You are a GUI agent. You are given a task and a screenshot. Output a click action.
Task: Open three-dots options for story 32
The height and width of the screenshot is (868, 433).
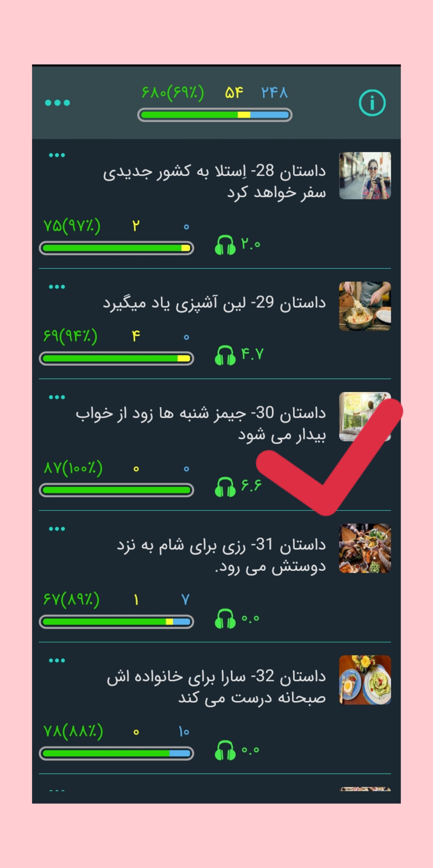pyautogui.click(x=57, y=660)
